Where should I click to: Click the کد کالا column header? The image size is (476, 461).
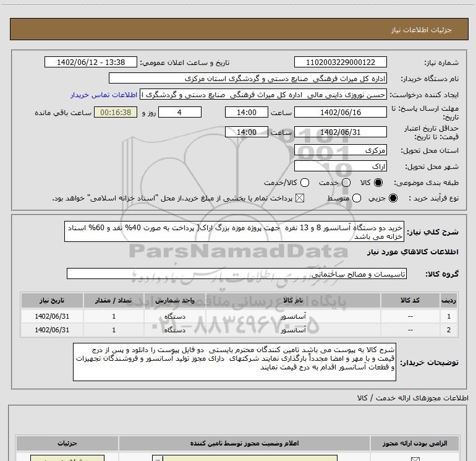pos(410,301)
